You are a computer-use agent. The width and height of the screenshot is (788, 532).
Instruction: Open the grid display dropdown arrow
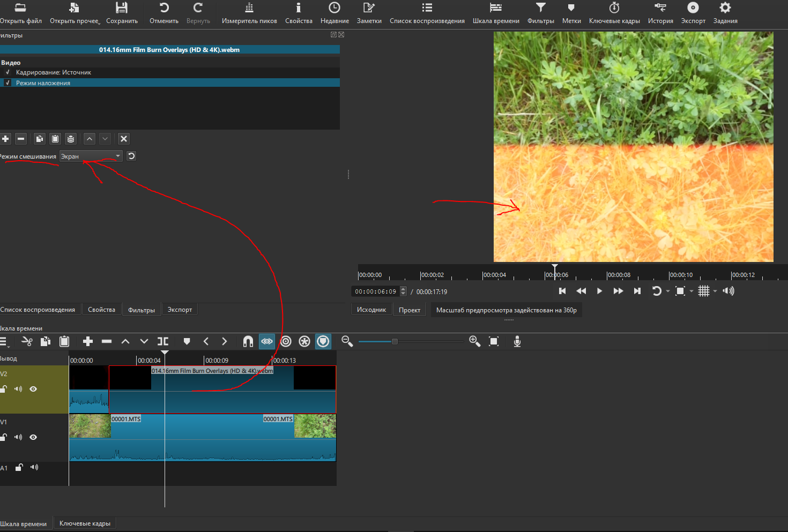pyautogui.click(x=715, y=291)
